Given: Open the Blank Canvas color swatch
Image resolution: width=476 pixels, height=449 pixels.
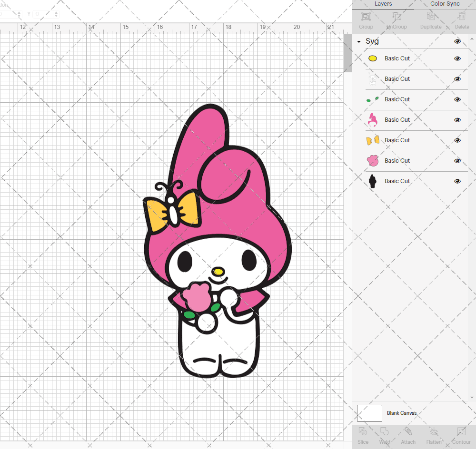Looking at the screenshot, I should tap(369, 413).
